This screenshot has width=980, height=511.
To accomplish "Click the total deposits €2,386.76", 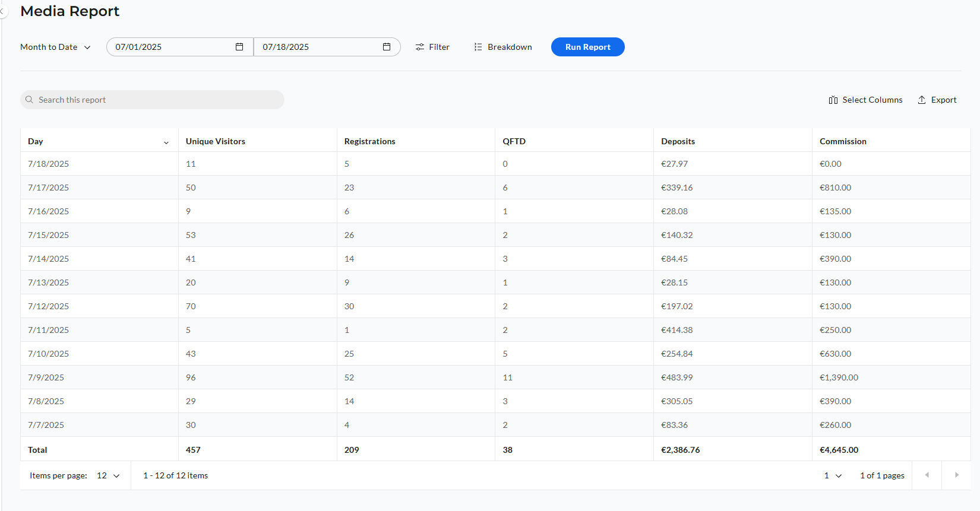I will pyautogui.click(x=680, y=450).
